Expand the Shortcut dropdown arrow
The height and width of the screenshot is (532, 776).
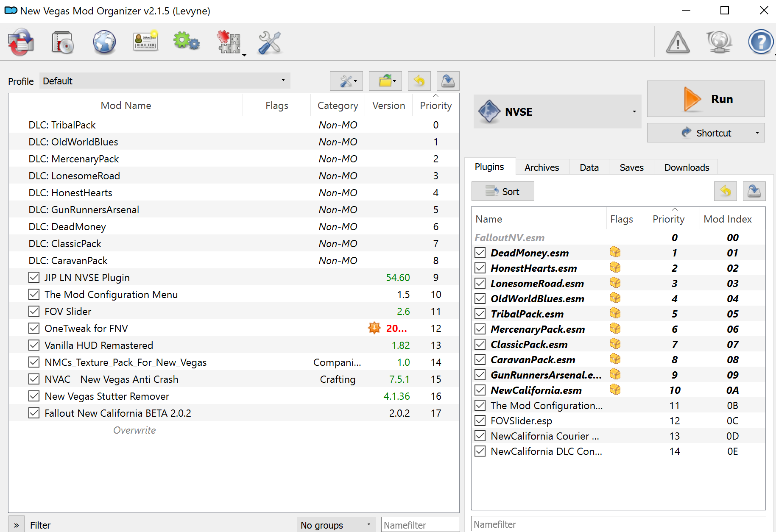click(757, 133)
